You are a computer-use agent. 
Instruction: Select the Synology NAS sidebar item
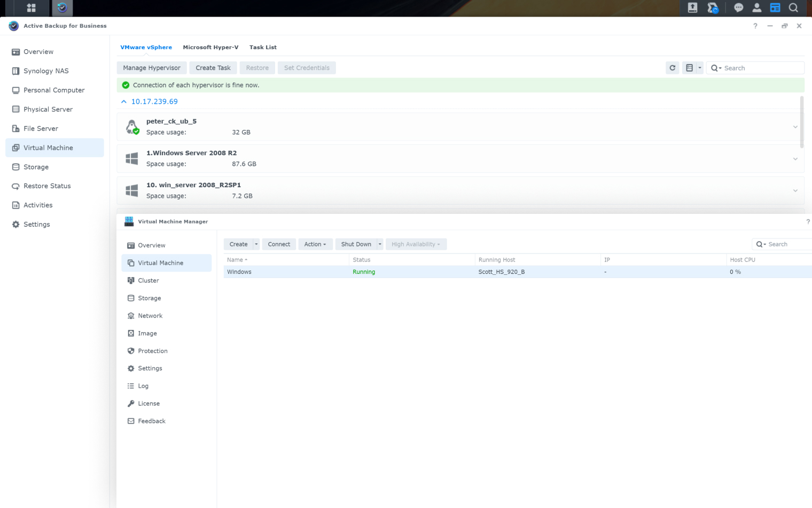point(46,71)
